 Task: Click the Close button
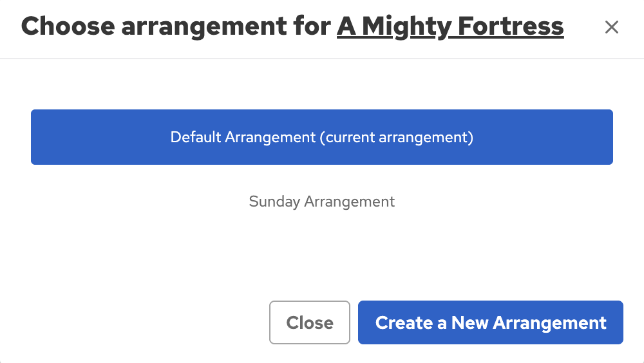[310, 322]
